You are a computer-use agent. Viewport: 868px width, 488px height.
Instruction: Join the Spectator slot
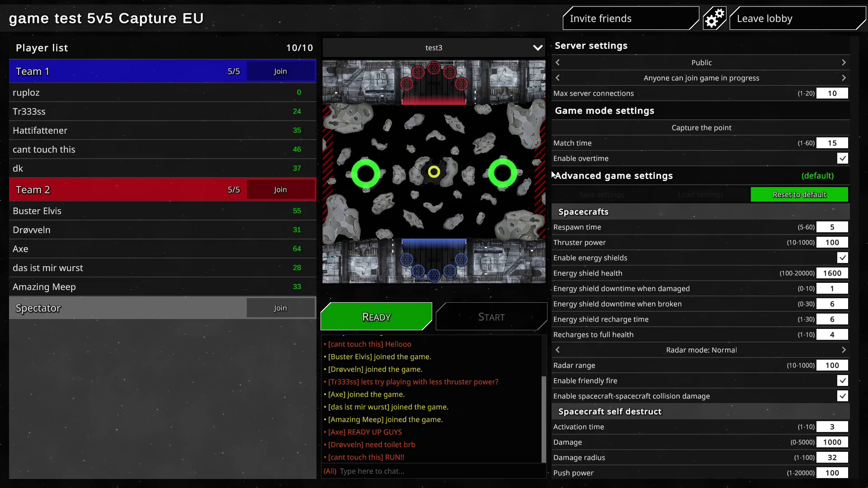click(x=280, y=308)
